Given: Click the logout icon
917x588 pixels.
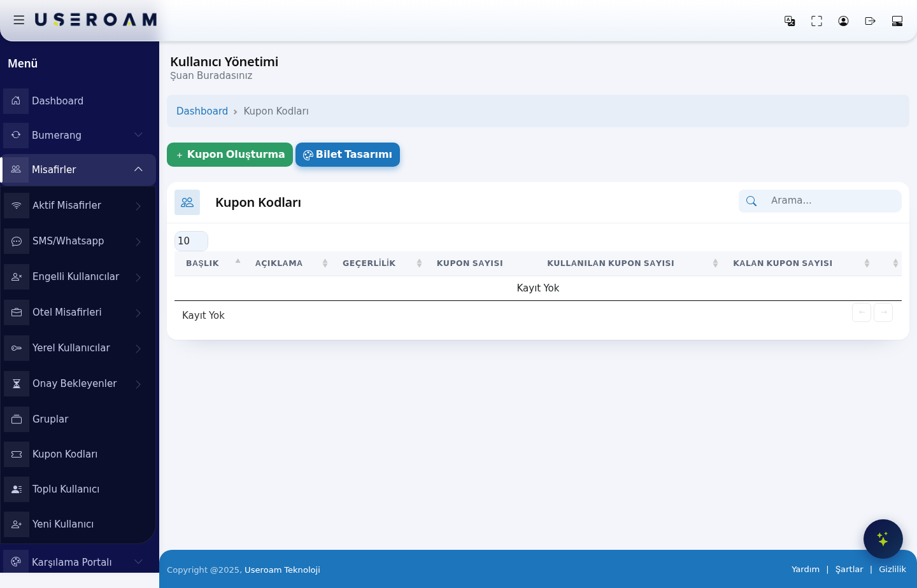Looking at the screenshot, I should point(870,21).
